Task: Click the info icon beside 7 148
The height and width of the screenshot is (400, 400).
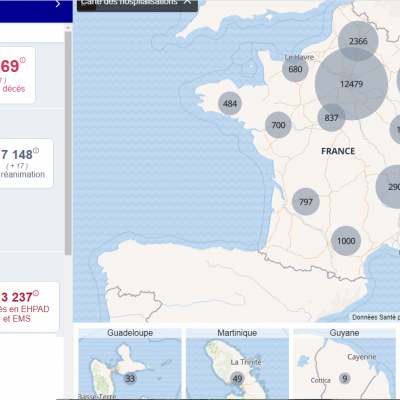Action: (x=36, y=151)
